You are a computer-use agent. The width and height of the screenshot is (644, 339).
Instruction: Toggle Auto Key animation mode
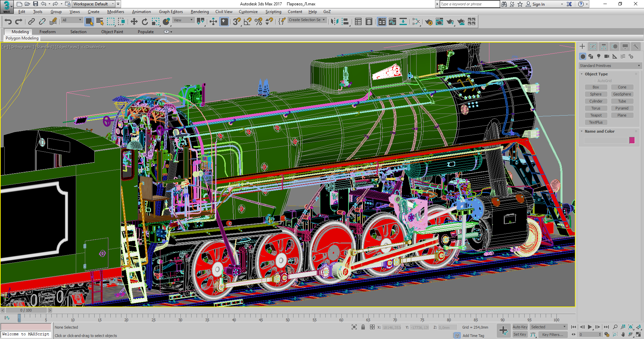pyautogui.click(x=520, y=327)
